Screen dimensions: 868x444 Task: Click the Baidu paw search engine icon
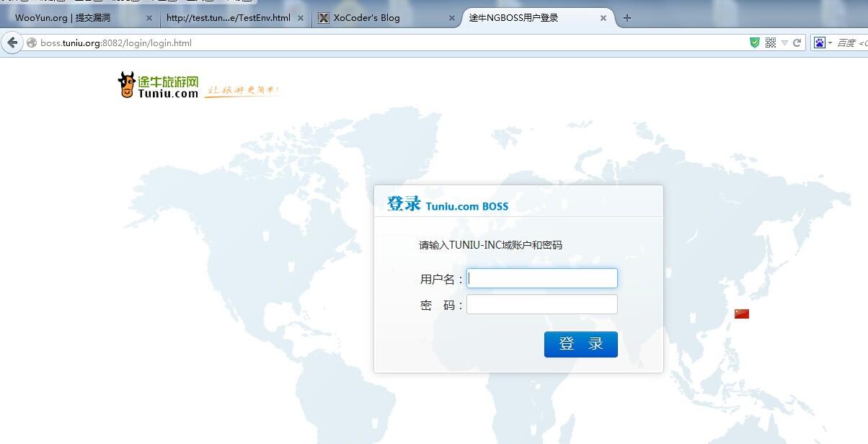coord(820,43)
